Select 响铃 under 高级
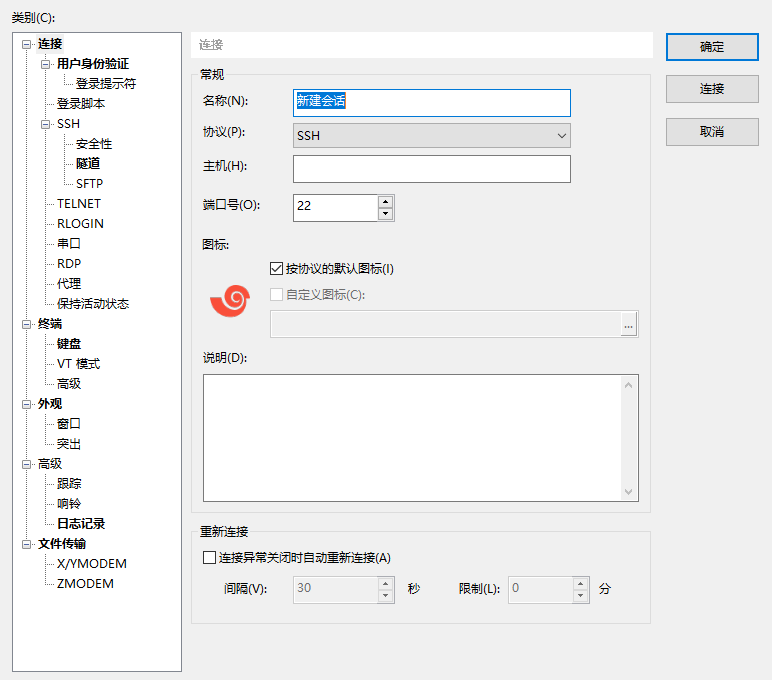The height and width of the screenshot is (680, 772). [69, 504]
